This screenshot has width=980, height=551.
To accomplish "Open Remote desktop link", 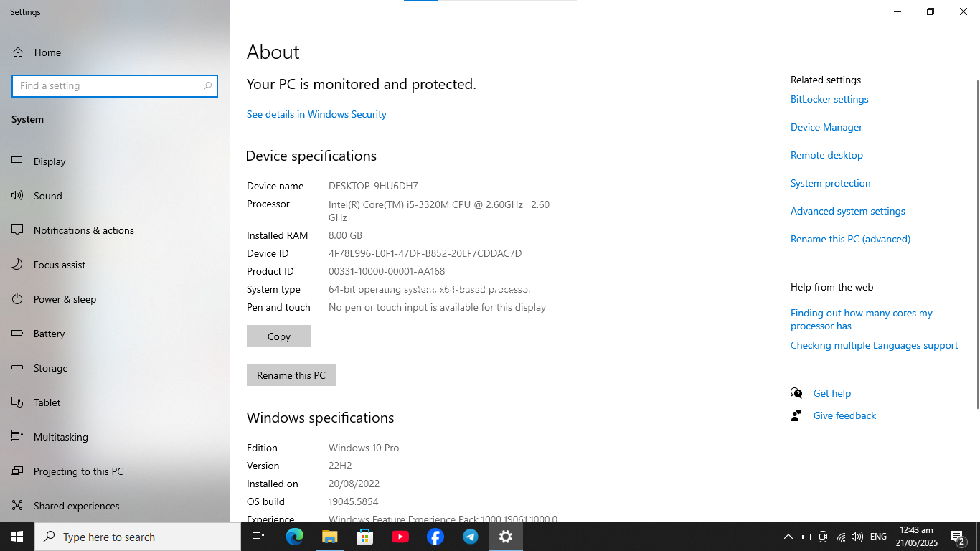I will (826, 155).
